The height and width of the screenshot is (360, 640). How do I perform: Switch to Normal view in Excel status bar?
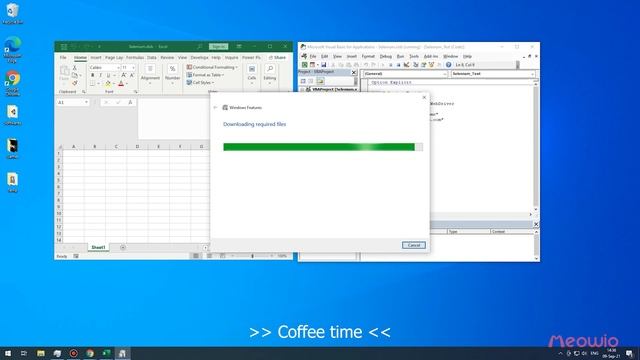[x=196, y=256]
